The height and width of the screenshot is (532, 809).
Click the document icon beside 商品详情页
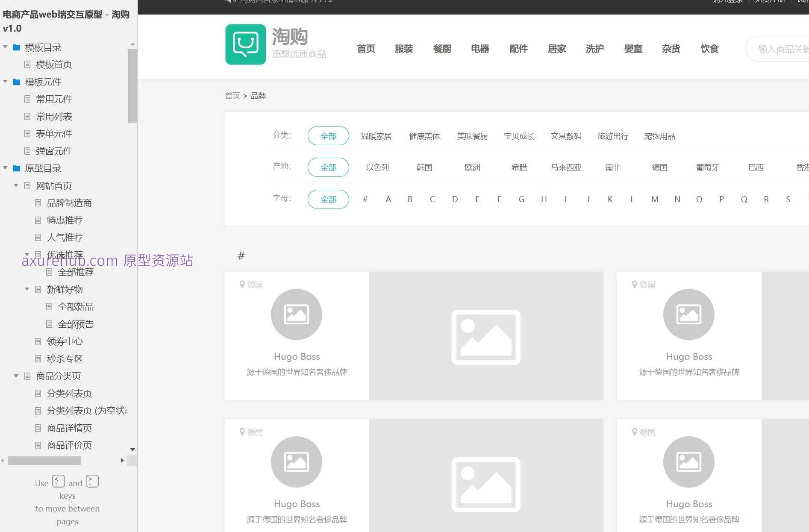coord(38,428)
